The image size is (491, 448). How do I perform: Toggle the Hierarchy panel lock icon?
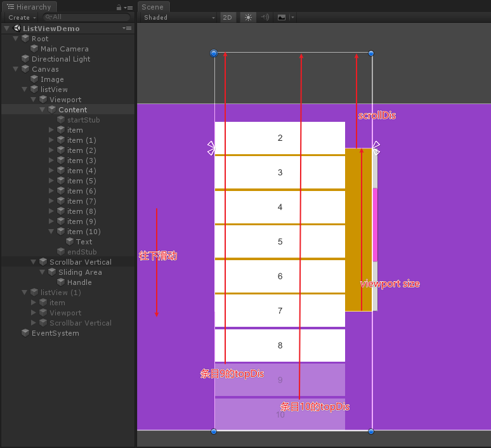tap(119, 7)
